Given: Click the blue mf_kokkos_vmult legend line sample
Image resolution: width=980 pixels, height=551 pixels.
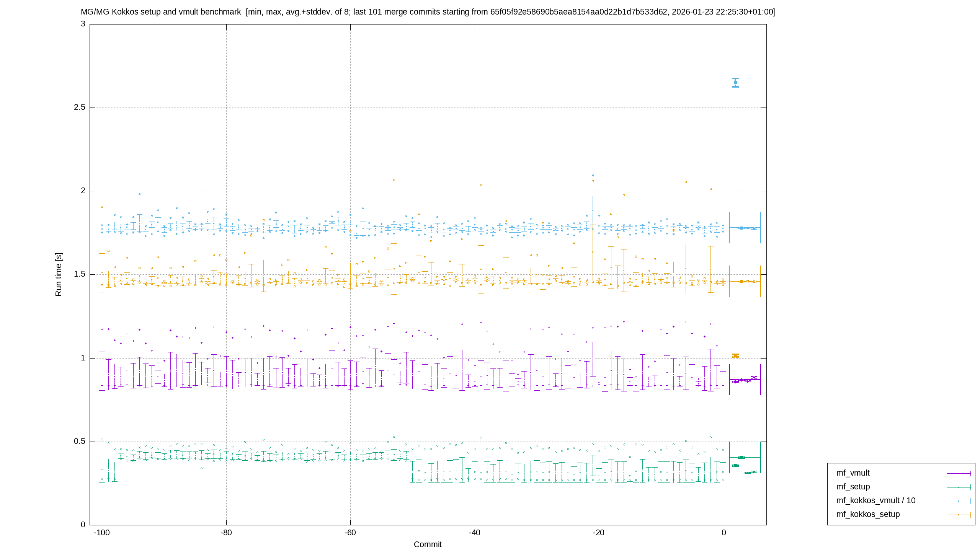Looking at the screenshot, I should point(959,501).
